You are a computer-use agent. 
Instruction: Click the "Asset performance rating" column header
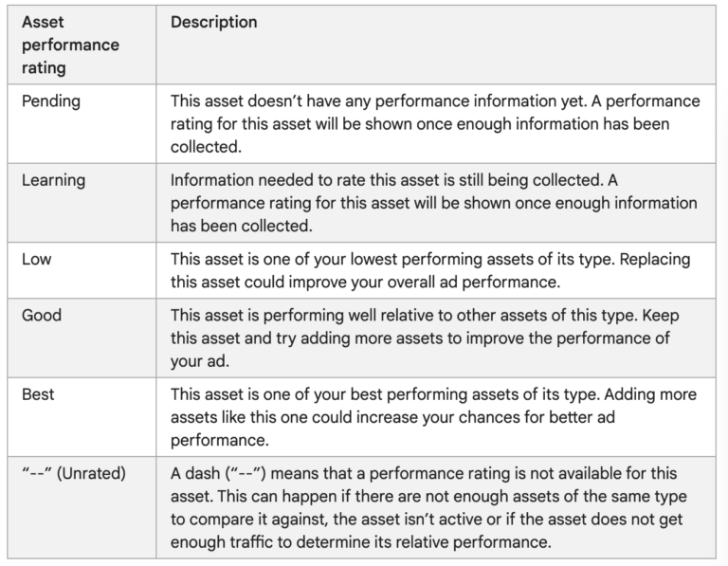pyautogui.click(x=70, y=45)
